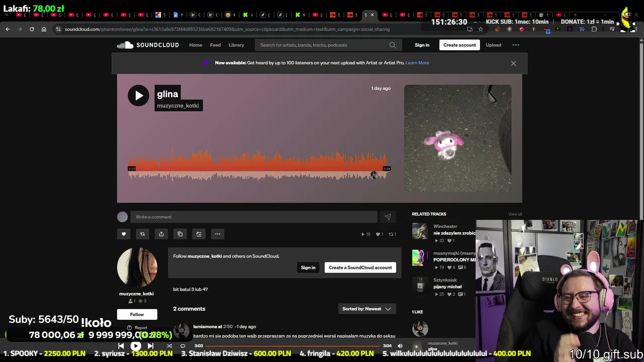Report this track
Image resolution: width=644 pixels, height=362 pixels.
click(137, 328)
